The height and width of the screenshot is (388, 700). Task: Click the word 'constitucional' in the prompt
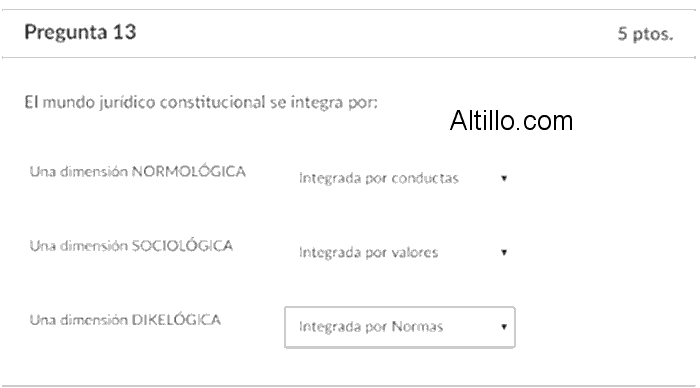212,102
